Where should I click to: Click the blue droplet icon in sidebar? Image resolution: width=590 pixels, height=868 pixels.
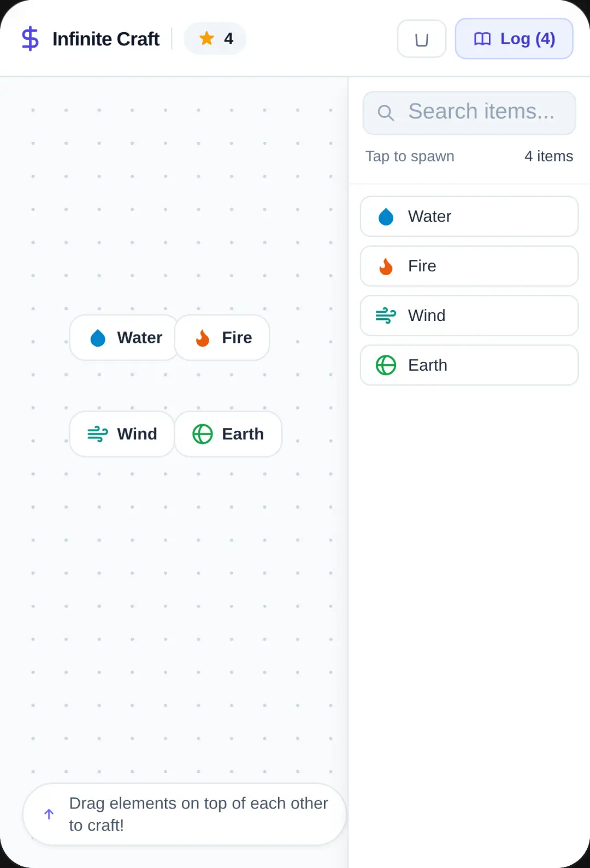click(x=386, y=217)
